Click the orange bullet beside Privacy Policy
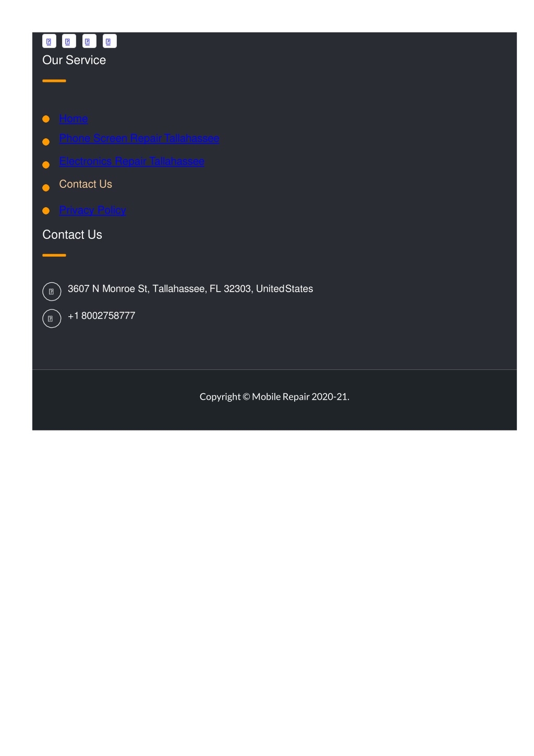 point(46,211)
